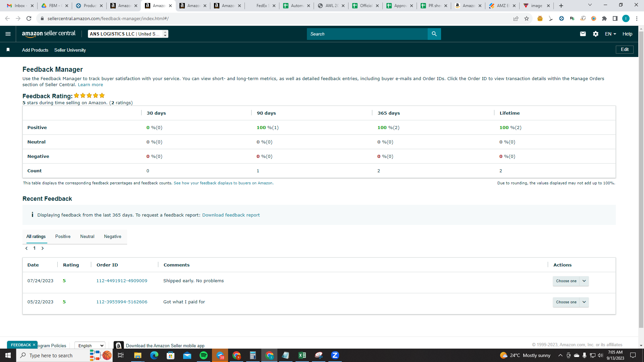Show hidden system tray icons
The width and height of the screenshot is (644, 362).
tap(560, 355)
